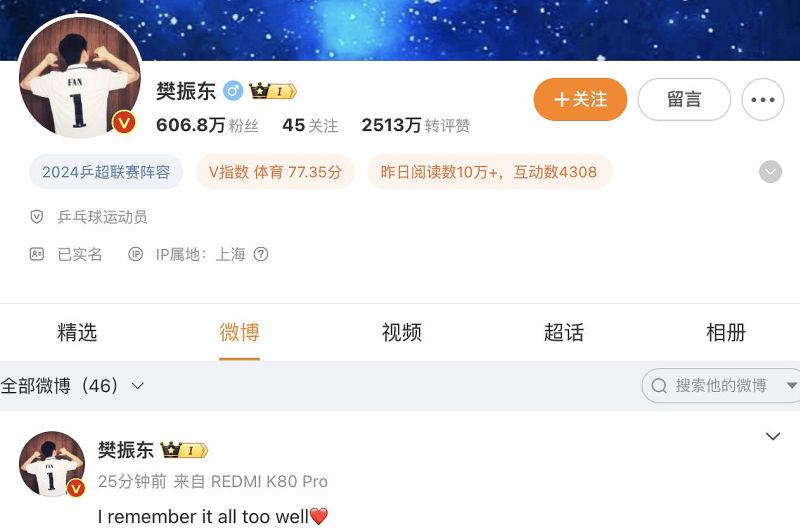Screen dimensions: 800x532
Task: Open the three-dots more options button
Action: (x=763, y=99)
